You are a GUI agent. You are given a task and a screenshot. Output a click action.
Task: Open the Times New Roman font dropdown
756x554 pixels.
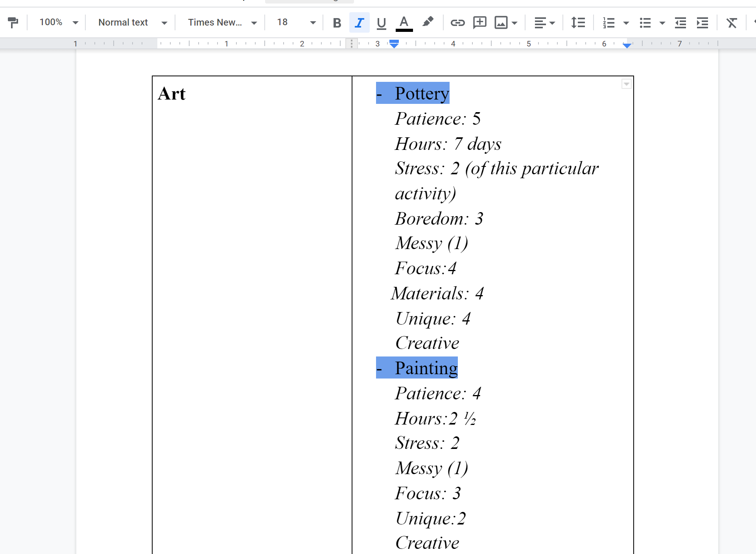click(222, 22)
